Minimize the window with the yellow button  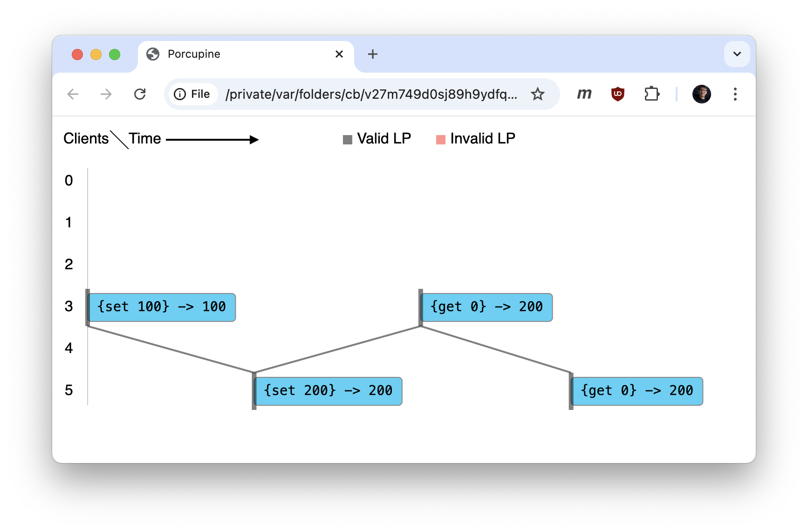pyautogui.click(x=96, y=55)
